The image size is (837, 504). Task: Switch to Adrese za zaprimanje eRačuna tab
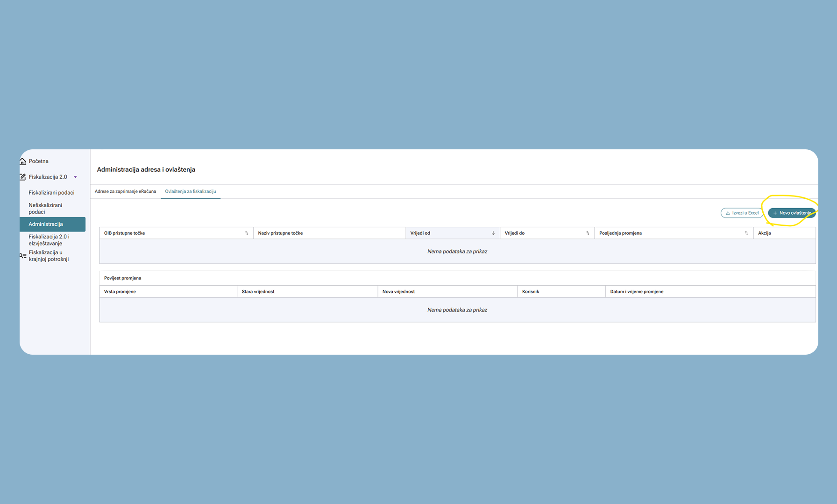coord(125,191)
